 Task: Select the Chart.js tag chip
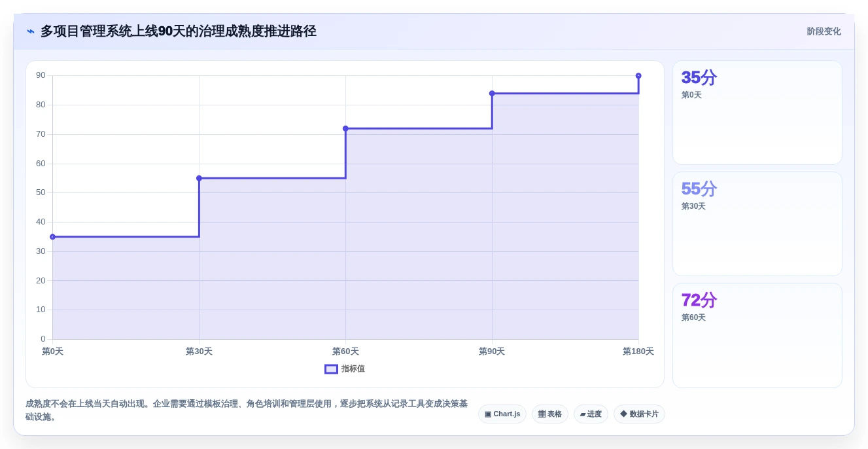[x=502, y=414]
